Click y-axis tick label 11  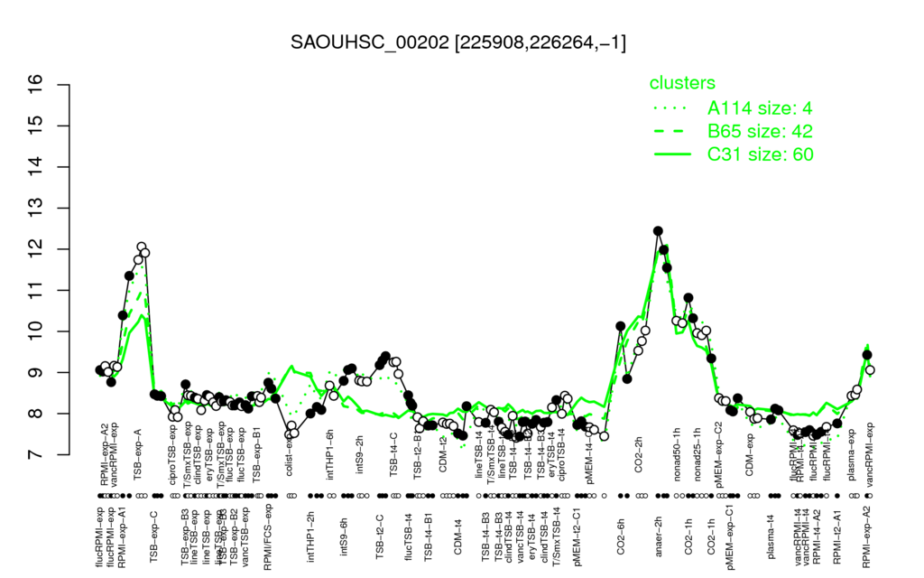(36, 290)
